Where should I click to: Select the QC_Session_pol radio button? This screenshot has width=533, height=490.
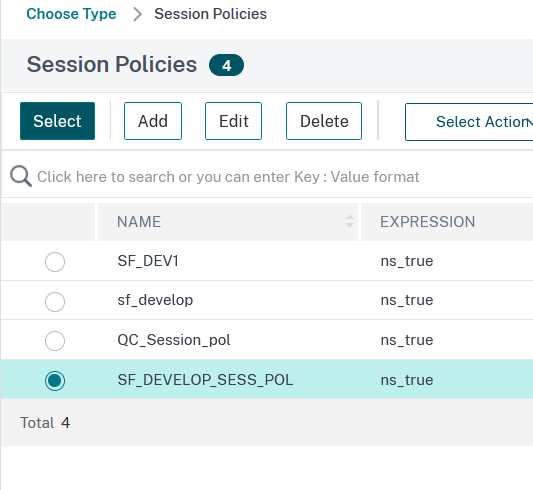coord(55,340)
